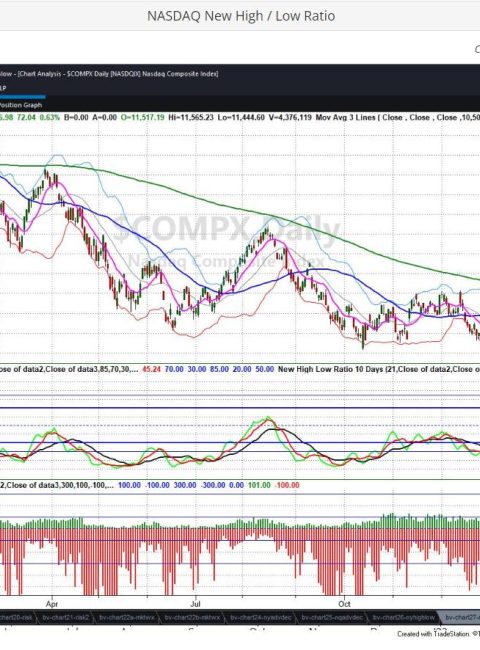Viewport: 480px width, 650px height.
Task: Open the bv-chart21-risk2 workspace tab
Action: (x=65, y=618)
